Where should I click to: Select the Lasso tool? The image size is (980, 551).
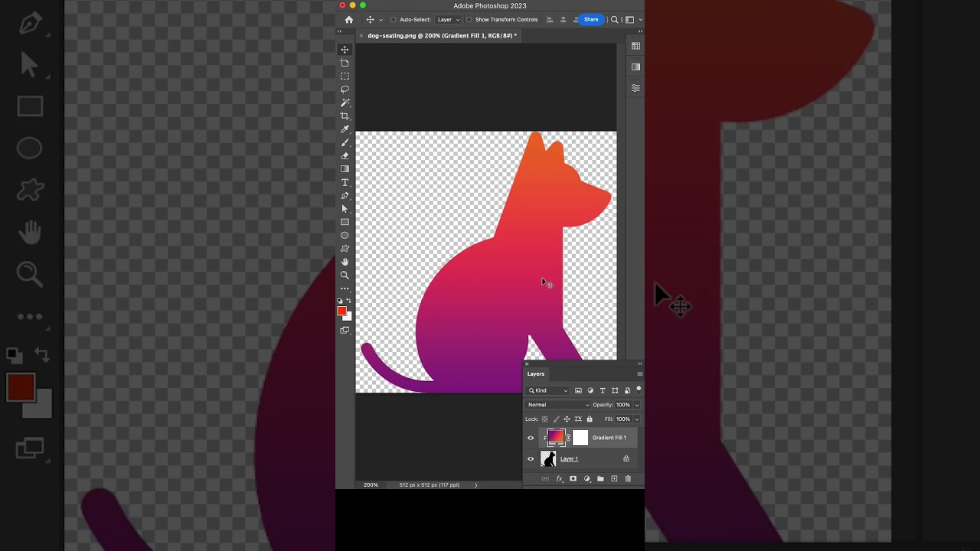point(345,90)
